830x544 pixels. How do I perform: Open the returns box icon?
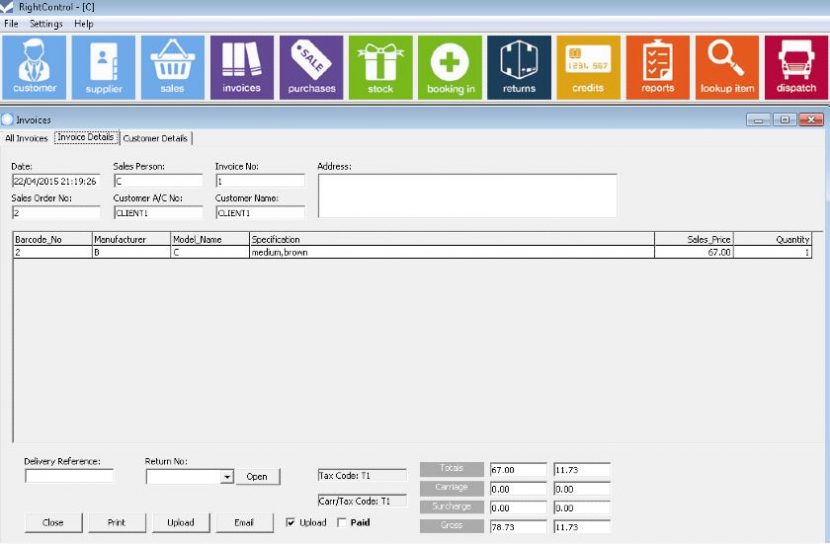point(519,67)
